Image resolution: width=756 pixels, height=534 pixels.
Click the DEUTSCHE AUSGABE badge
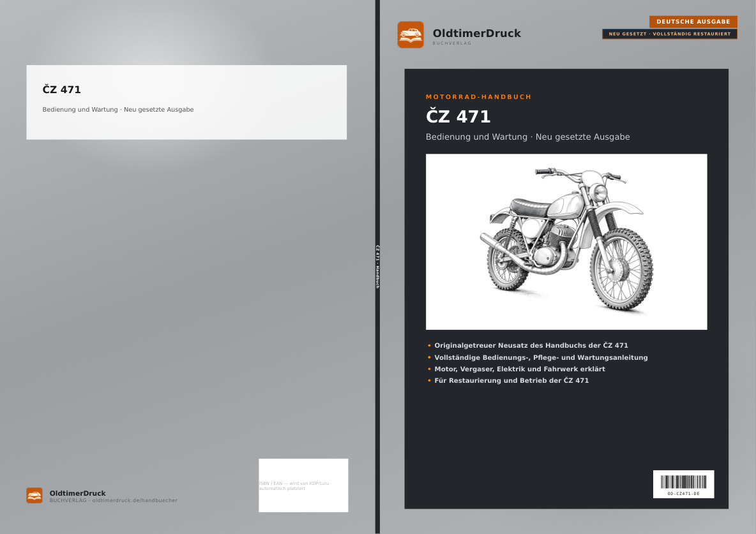(693, 22)
